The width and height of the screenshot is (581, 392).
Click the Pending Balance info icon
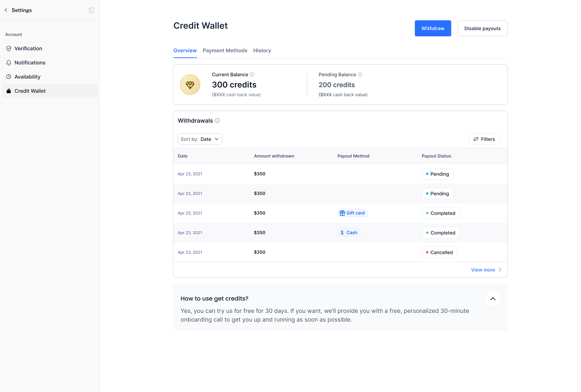pos(360,74)
